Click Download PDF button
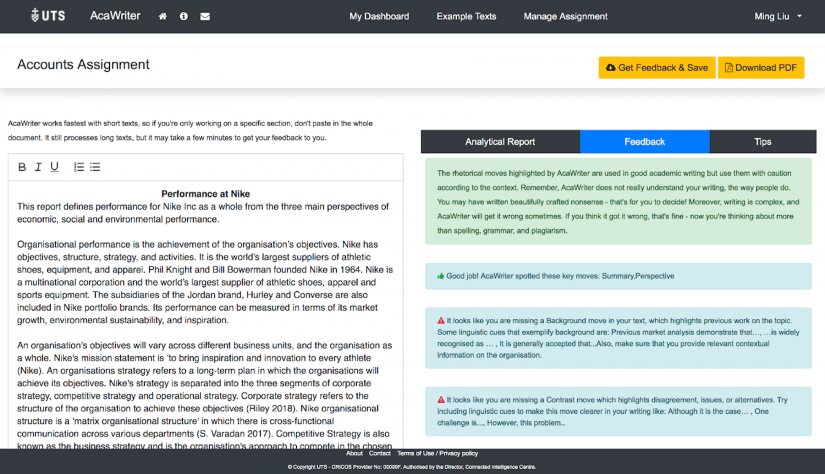 tap(761, 67)
